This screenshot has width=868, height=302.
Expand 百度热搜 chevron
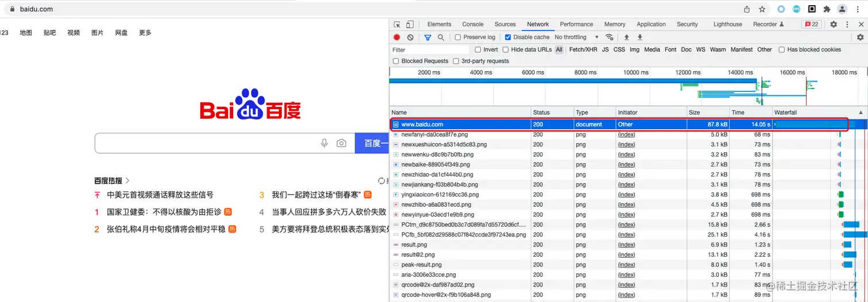pos(127,180)
